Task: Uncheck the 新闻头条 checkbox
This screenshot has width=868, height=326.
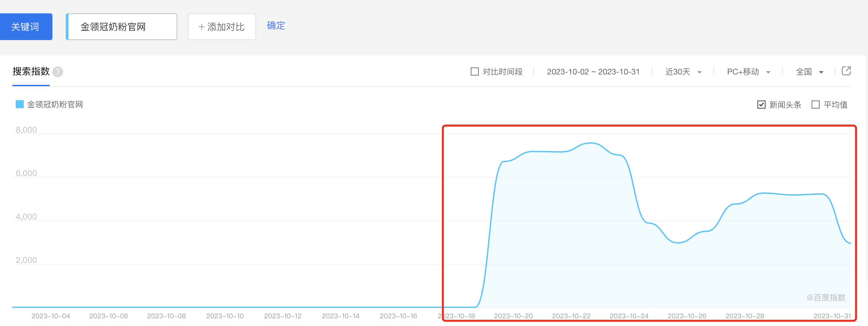Action: (761, 105)
